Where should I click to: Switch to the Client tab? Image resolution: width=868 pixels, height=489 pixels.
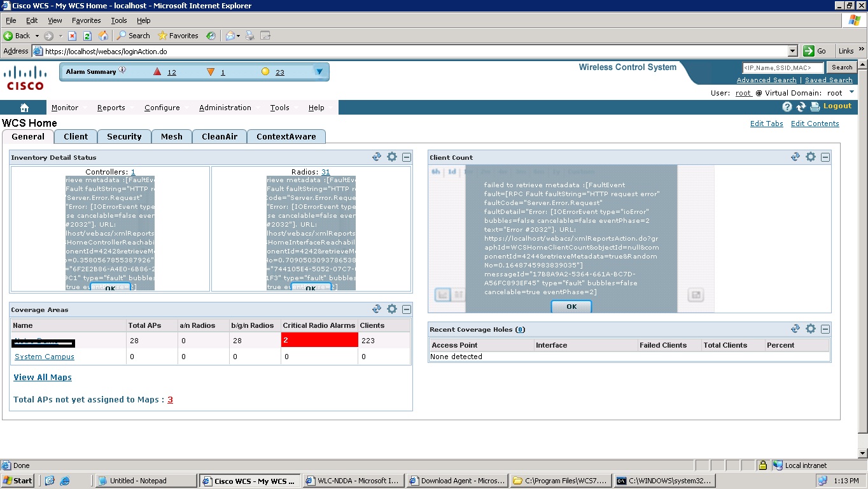(76, 136)
